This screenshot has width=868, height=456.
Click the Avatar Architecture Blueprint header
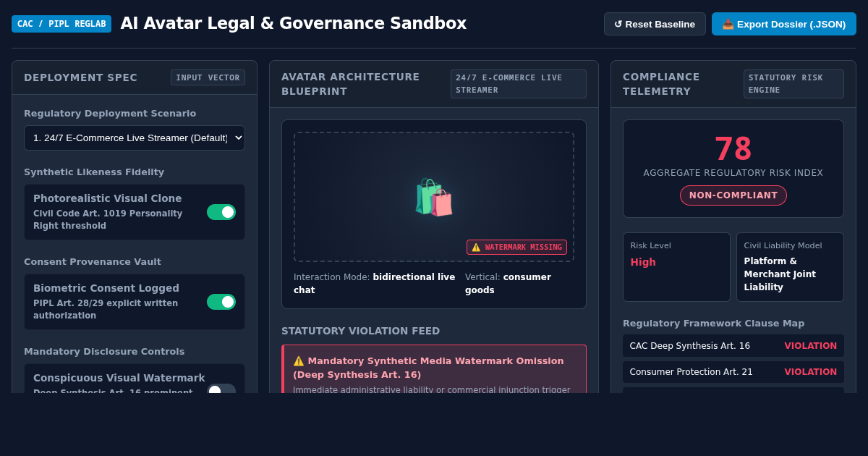point(434,84)
